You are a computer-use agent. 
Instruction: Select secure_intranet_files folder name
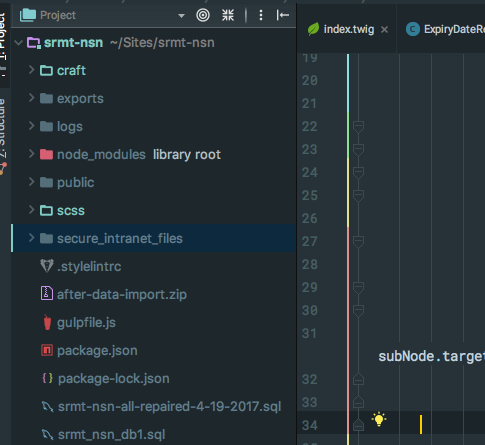pyautogui.click(x=120, y=239)
